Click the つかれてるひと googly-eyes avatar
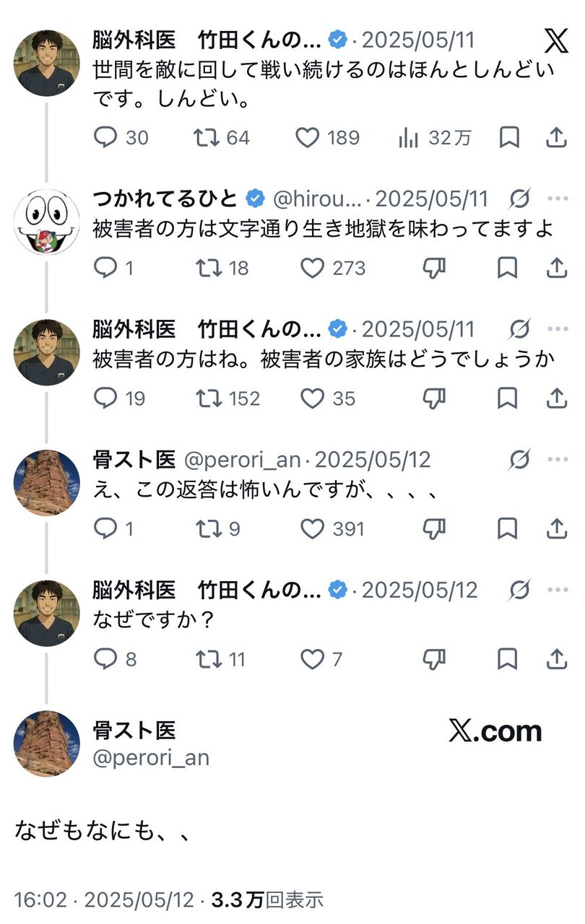The height and width of the screenshot is (924, 585). (x=47, y=221)
